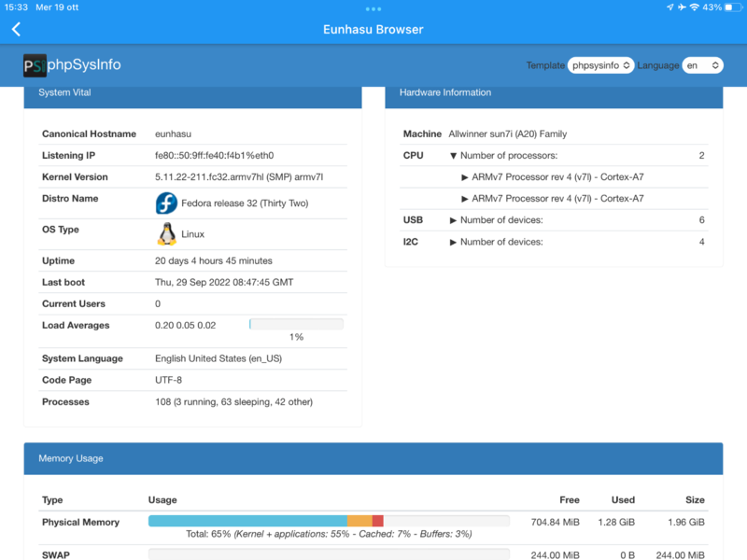
Task: Click the Load Averages progress bar
Action: [296, 325]
